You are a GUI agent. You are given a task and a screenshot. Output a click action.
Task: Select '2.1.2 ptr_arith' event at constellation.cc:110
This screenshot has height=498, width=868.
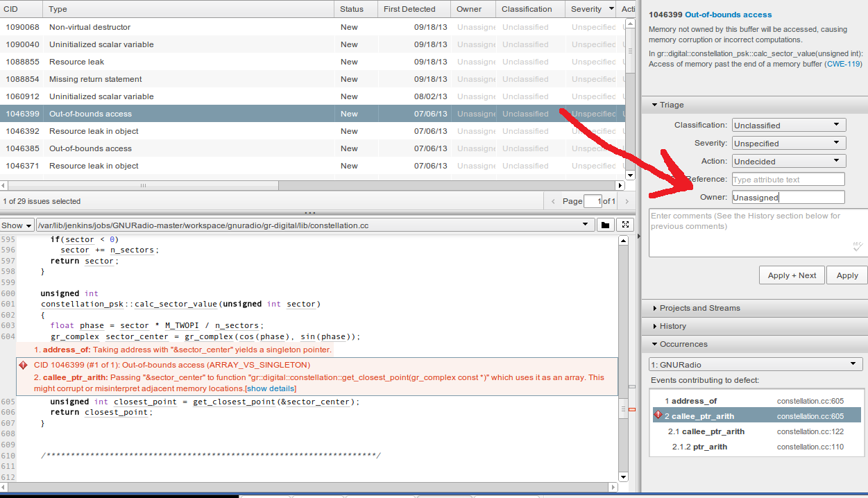755,447
